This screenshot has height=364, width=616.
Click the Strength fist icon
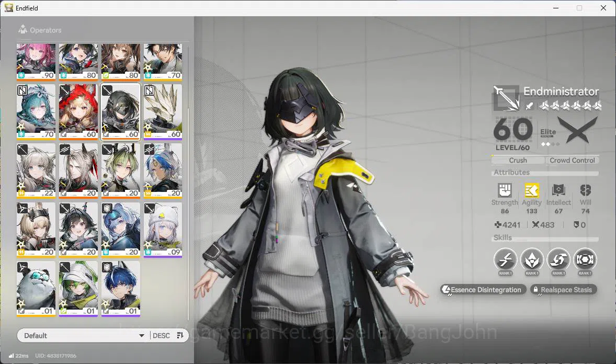pos(505,190)
